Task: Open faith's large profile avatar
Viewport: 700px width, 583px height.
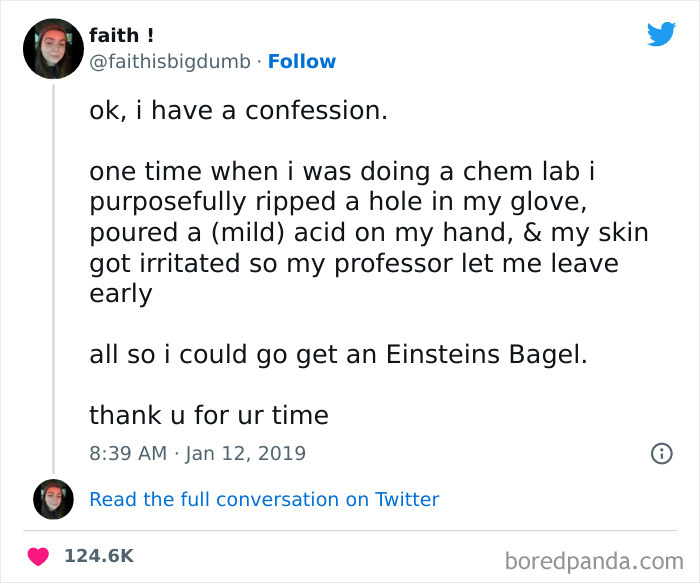Action: click(52, 48)
